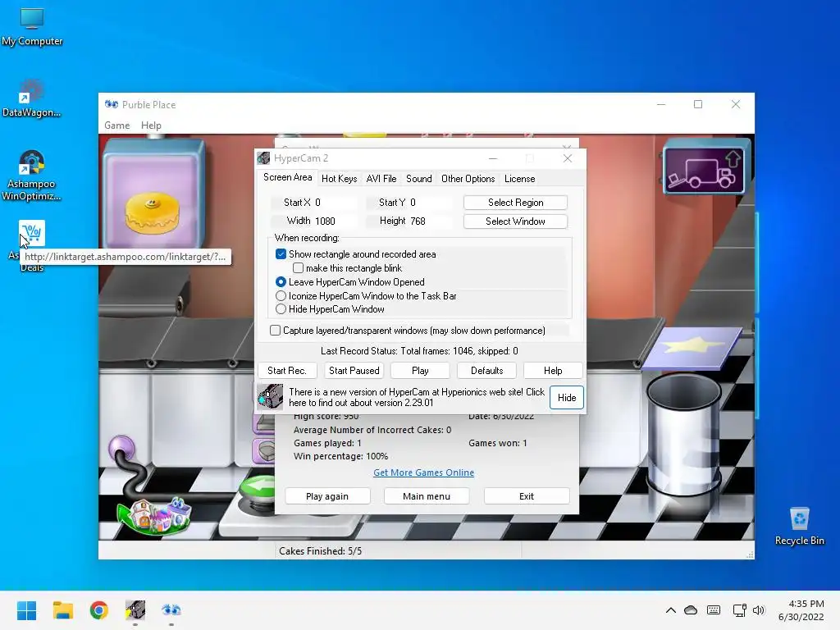
Task: Select Hide HyperCam Window option
Action: [281, 309]
